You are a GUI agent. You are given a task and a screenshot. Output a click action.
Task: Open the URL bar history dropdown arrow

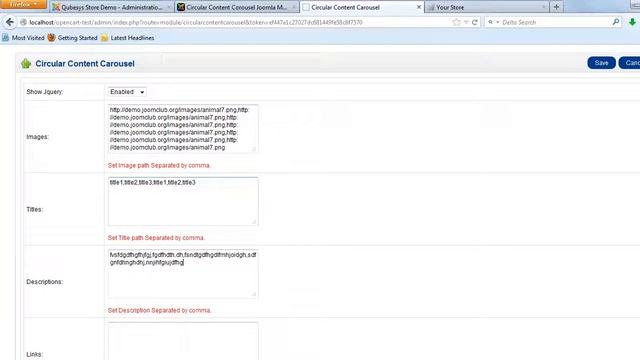(x=466, y=22)
